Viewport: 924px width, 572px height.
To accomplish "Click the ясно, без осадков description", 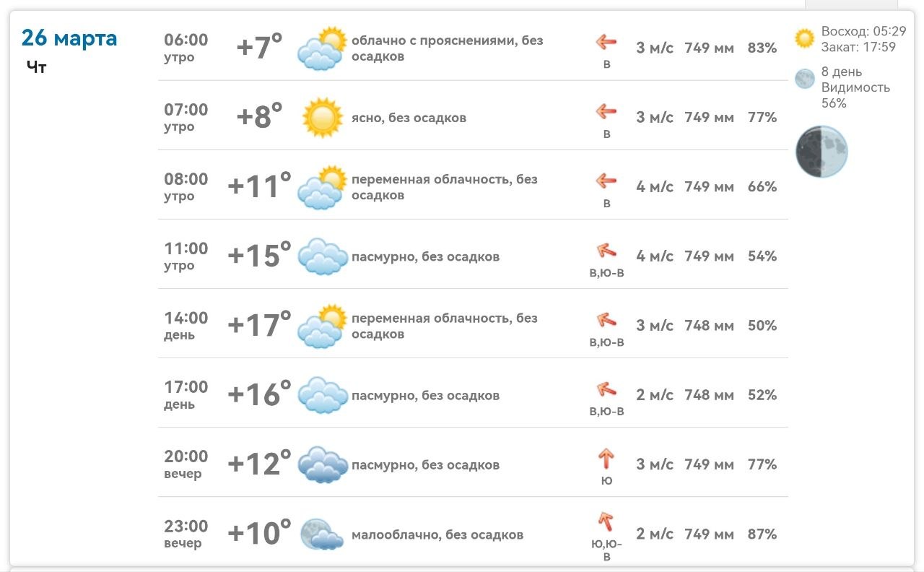I will tap(409, 118).
